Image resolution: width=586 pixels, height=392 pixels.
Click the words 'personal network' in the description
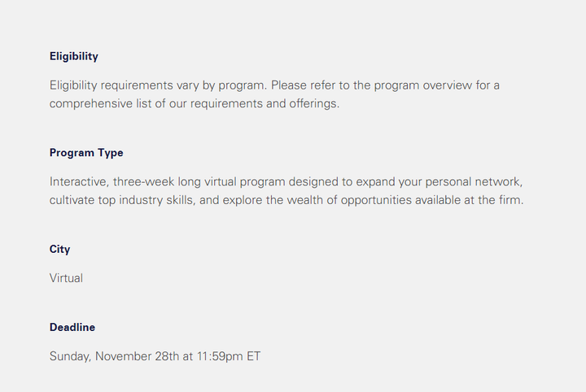click(473, 182)
